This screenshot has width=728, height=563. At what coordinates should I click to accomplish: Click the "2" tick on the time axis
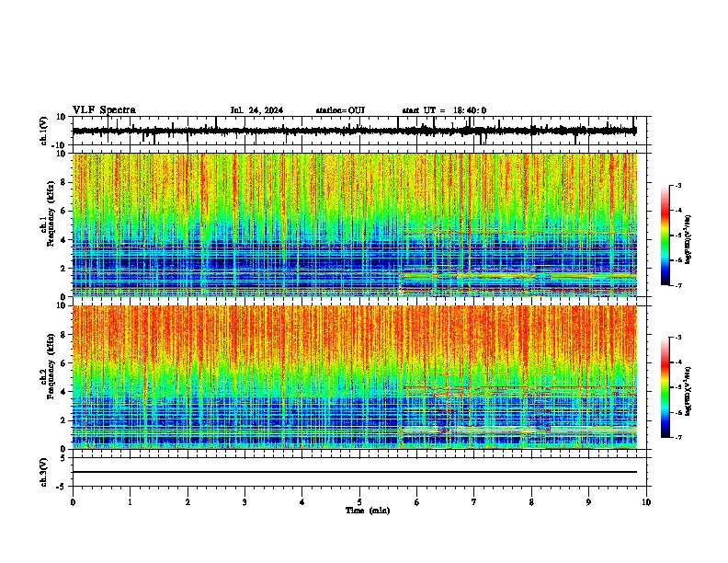pyautogui.click(x=188, y=502)
